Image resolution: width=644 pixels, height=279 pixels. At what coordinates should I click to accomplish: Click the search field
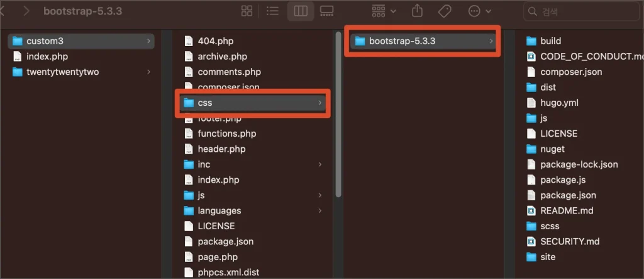pos(582,11)
